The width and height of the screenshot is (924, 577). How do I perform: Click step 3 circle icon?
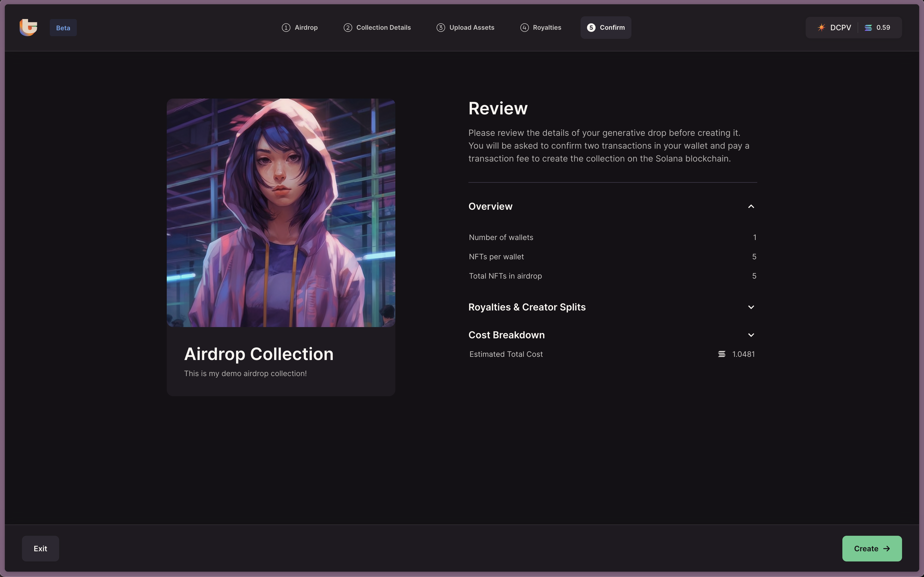441,28
